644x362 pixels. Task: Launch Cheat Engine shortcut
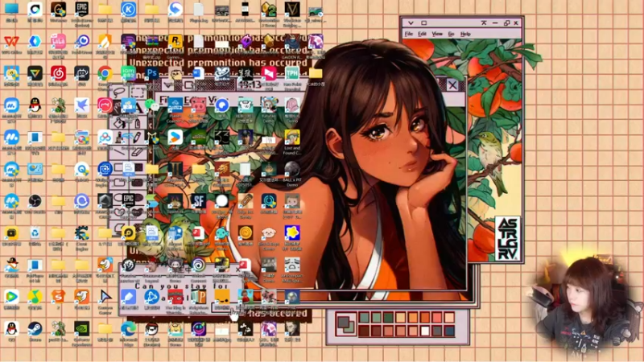pos(82,233)
